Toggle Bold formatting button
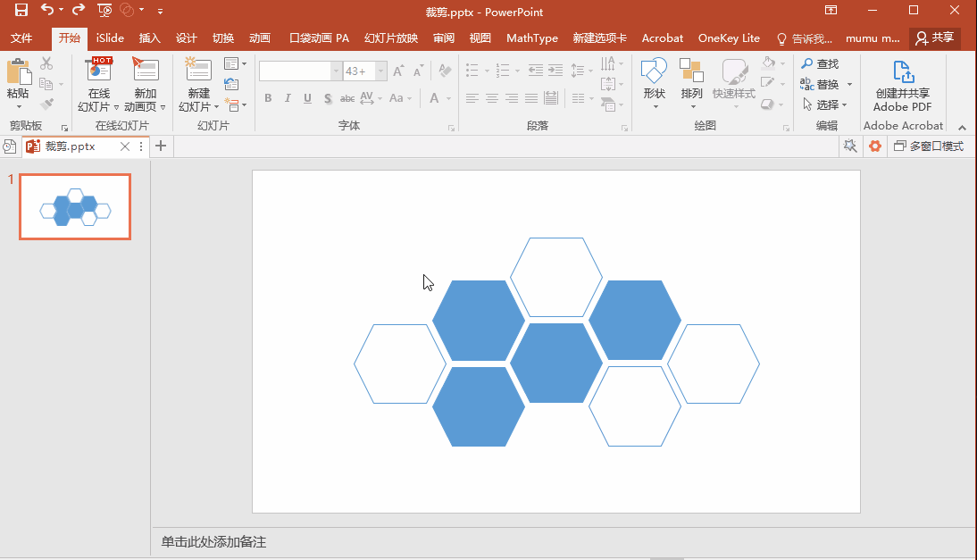The width and height of the screenshot is (977, 560). click(268, 98)
